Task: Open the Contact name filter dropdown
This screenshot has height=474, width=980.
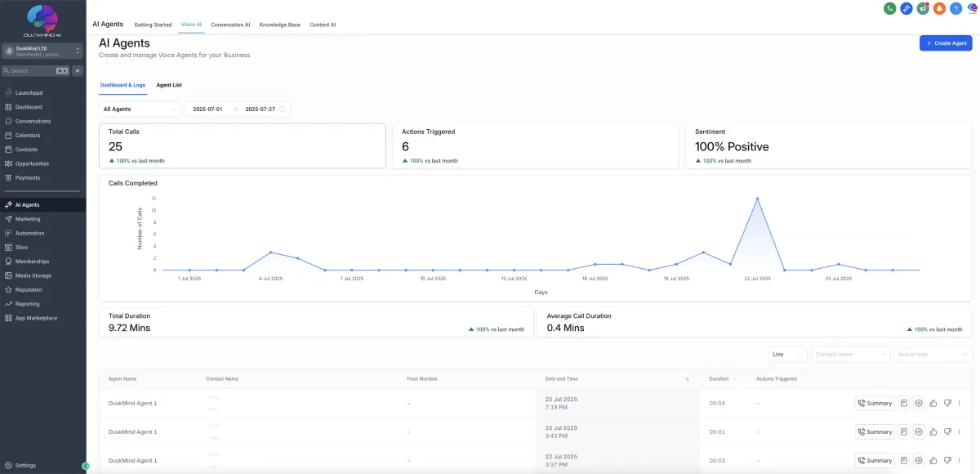Action: [x=850, y=354]
